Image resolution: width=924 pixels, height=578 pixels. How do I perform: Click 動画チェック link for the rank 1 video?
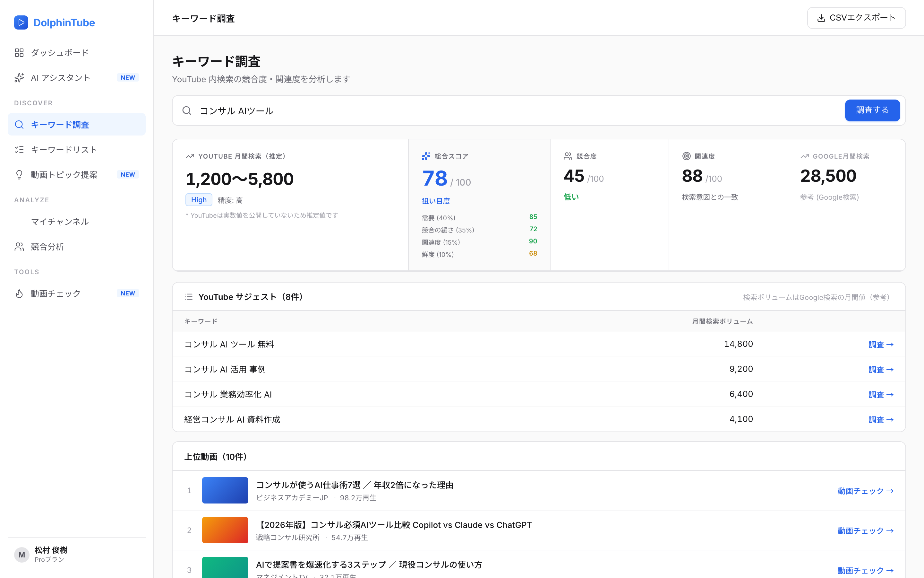pos(866,491)
